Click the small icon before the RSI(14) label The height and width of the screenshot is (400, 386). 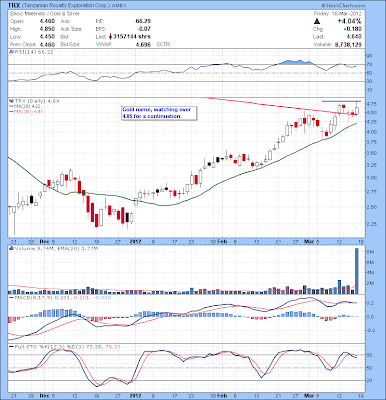tap(11, 52)
